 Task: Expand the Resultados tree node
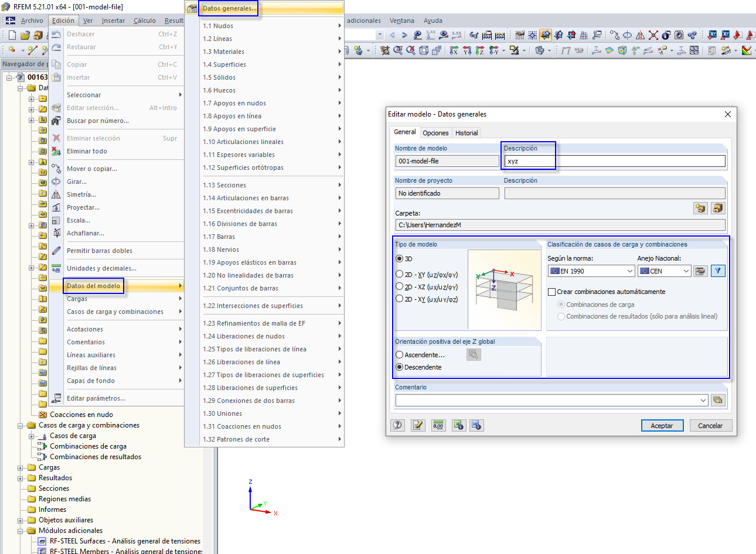pyautogui.click(x=21, y=478)
